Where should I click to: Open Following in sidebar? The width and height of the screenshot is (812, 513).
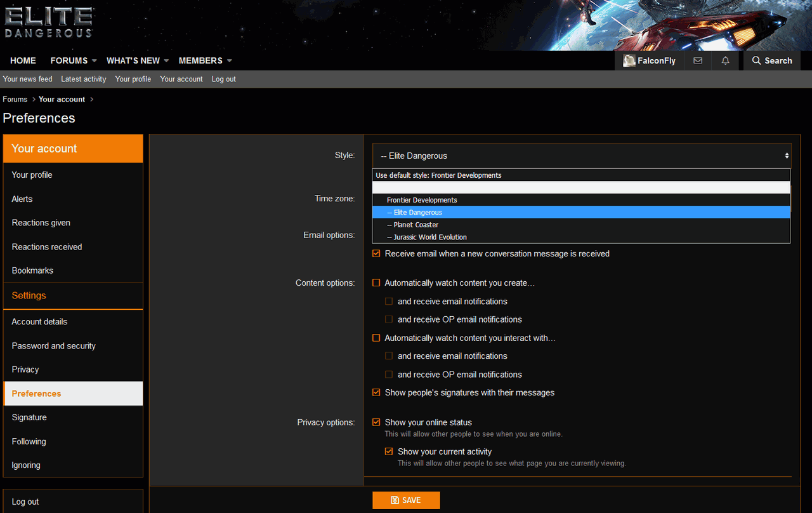(x=73, y=441)
